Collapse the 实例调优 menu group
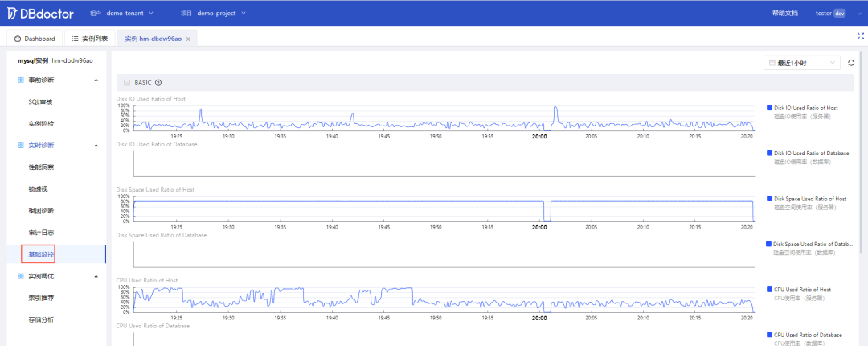 (x=96, y=276)
